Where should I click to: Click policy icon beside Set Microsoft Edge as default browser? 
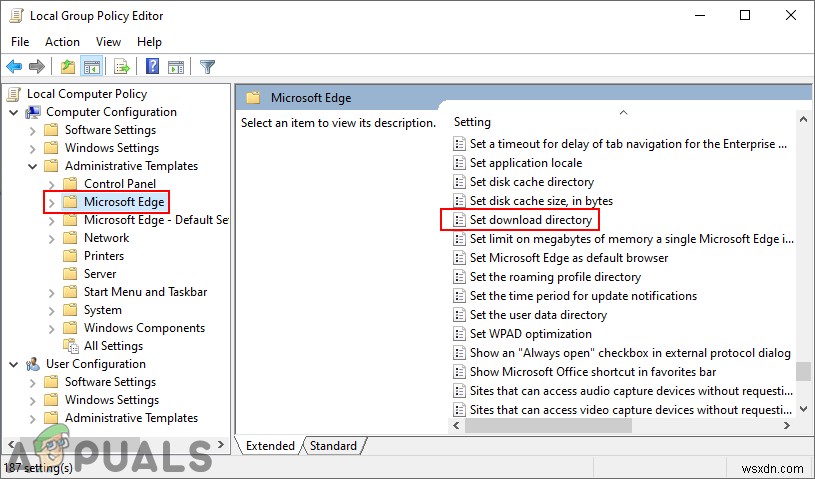point(459,258)
